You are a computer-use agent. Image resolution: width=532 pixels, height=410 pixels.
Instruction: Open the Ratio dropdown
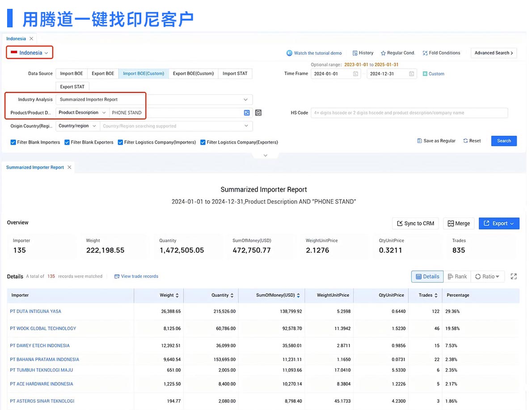487,277
